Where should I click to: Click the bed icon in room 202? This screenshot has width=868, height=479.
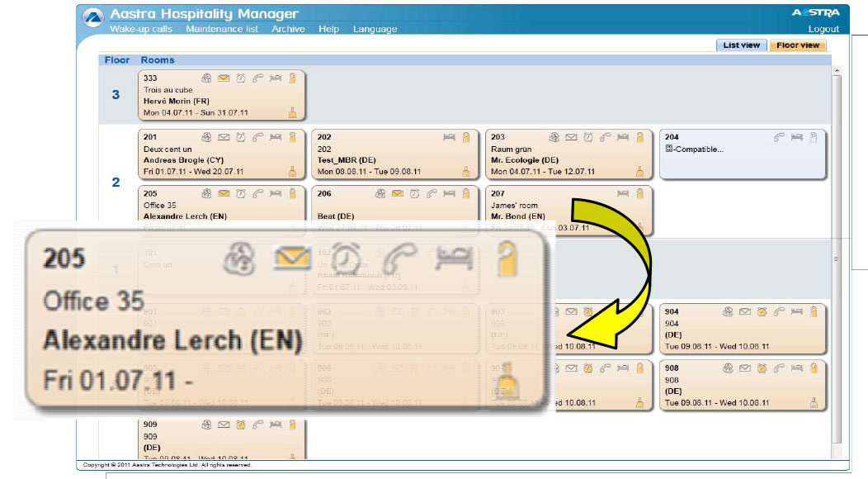[x=450, y=137]
